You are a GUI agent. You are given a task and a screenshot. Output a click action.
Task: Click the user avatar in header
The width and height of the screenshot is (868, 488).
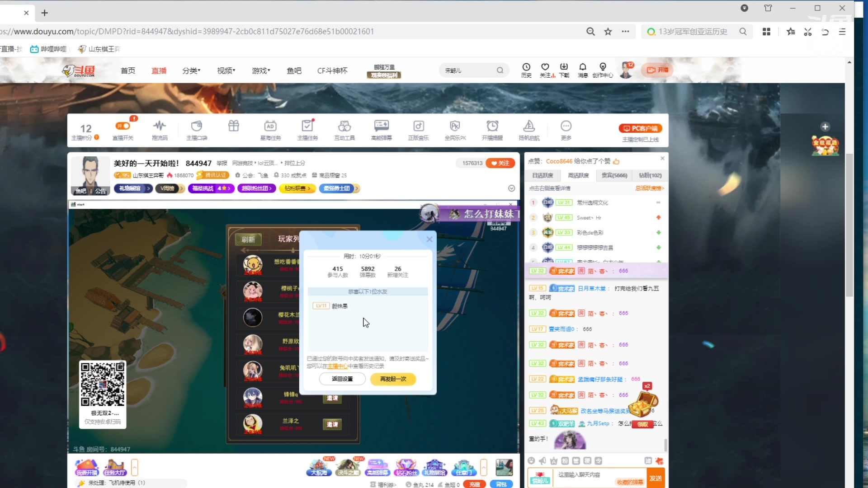coord(626,70)
